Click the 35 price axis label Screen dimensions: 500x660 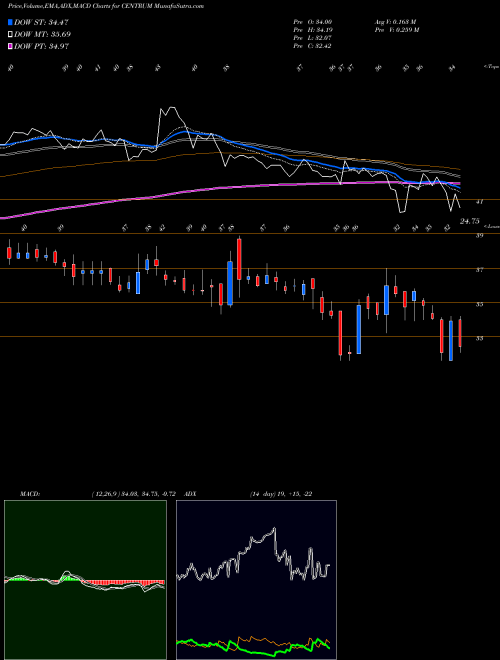[x=479, y=304]
